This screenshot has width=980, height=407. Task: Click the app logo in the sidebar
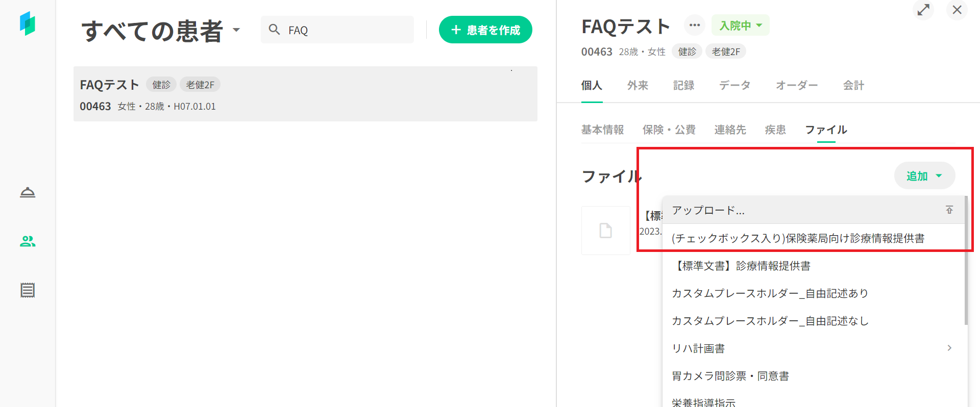[28, 23]
